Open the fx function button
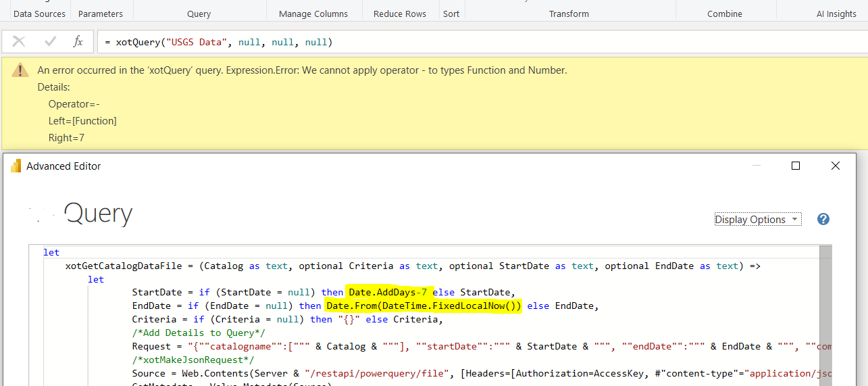 click(78, 42)
